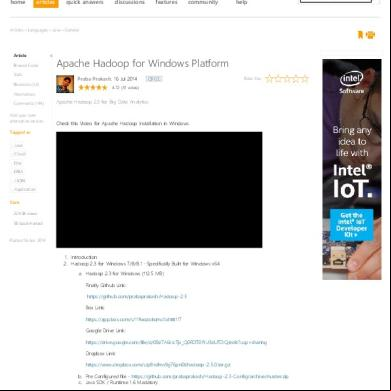The width and height of the screenshot is (391, 391).
Task: Click the article title 'Apache Hadoop for Windows Platform'
Action: [x=142, y=63]
